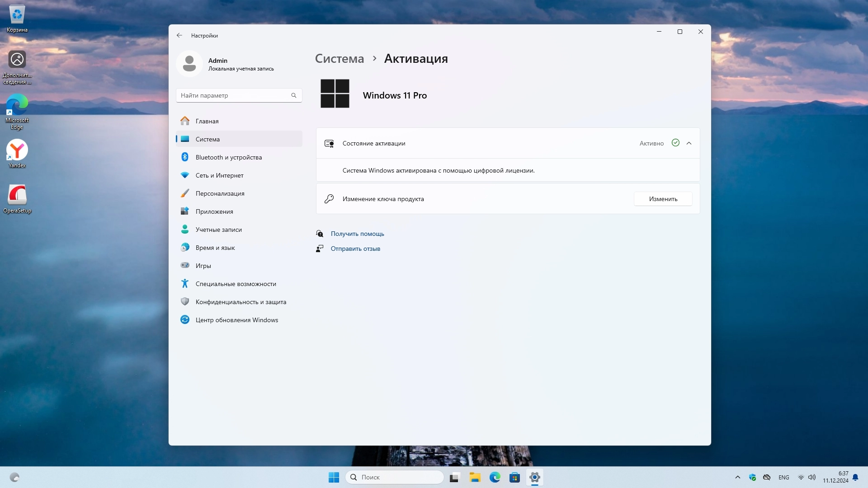Click the Найти параметр search field

click(x=233, y=95)
